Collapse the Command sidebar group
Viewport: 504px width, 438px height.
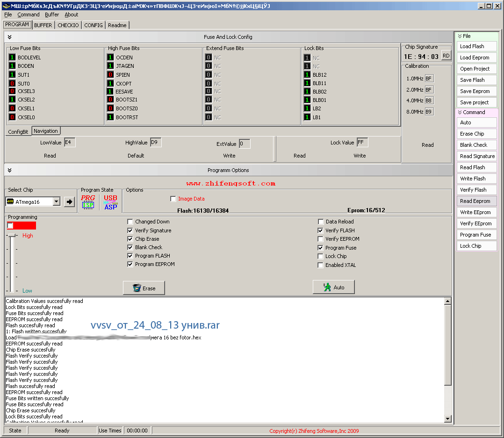(460, 112)
